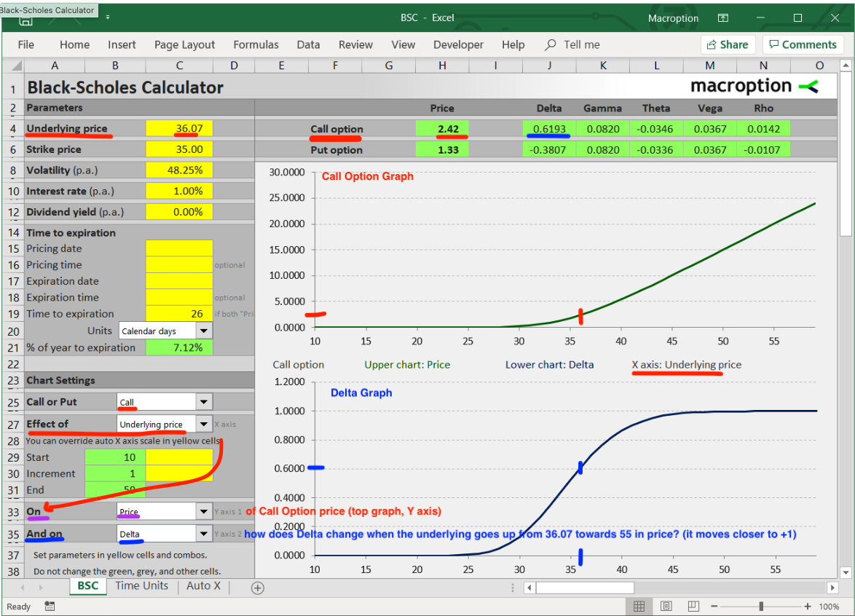Viewport: 855px width, 616px height.
Task: Select the Put Rho cell -0.0107
Action: click(763, 149)
